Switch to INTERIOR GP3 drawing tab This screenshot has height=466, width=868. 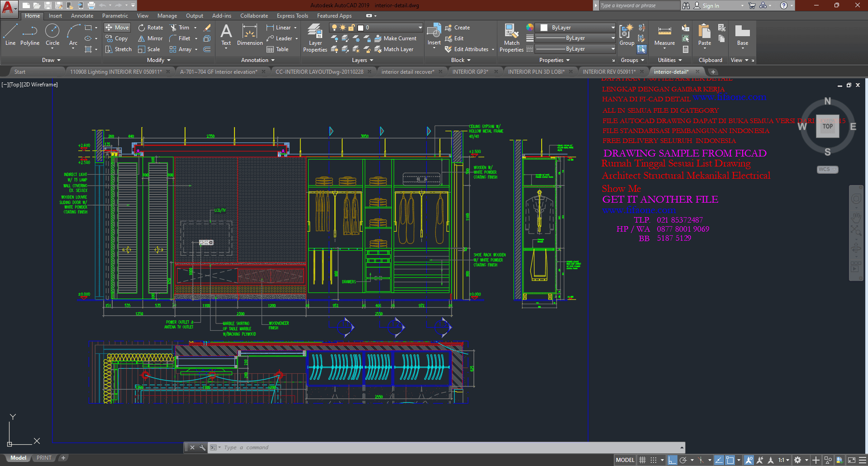[470, 72]
